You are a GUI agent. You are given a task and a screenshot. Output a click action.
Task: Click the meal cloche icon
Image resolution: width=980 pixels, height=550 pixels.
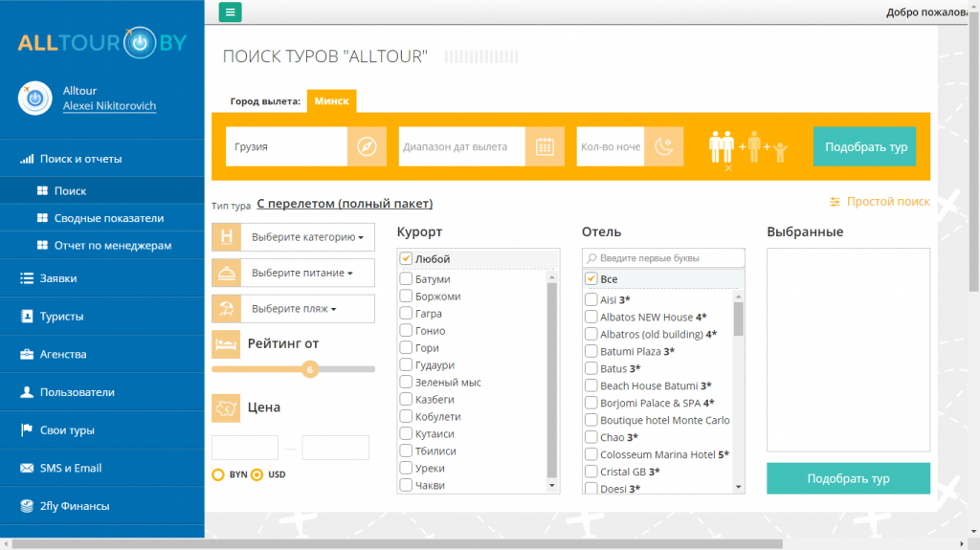[x=226, y=273]
